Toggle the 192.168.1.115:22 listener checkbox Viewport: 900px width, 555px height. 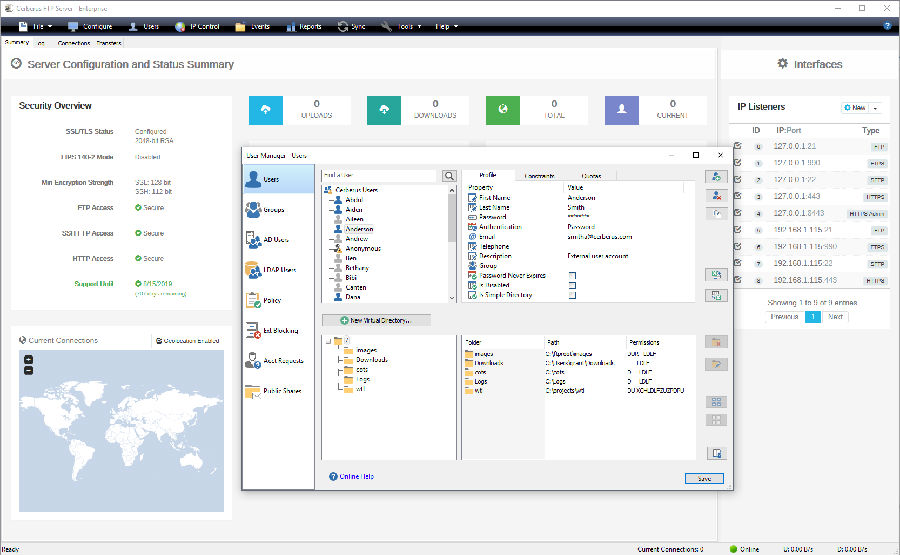pos(738,263)
